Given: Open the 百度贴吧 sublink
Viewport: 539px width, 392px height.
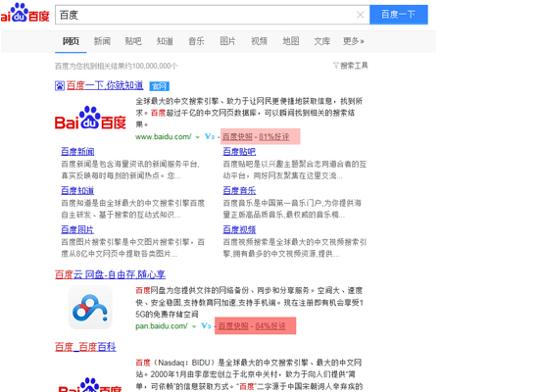Looking at the screenshot, I should (x=239, y=152).
